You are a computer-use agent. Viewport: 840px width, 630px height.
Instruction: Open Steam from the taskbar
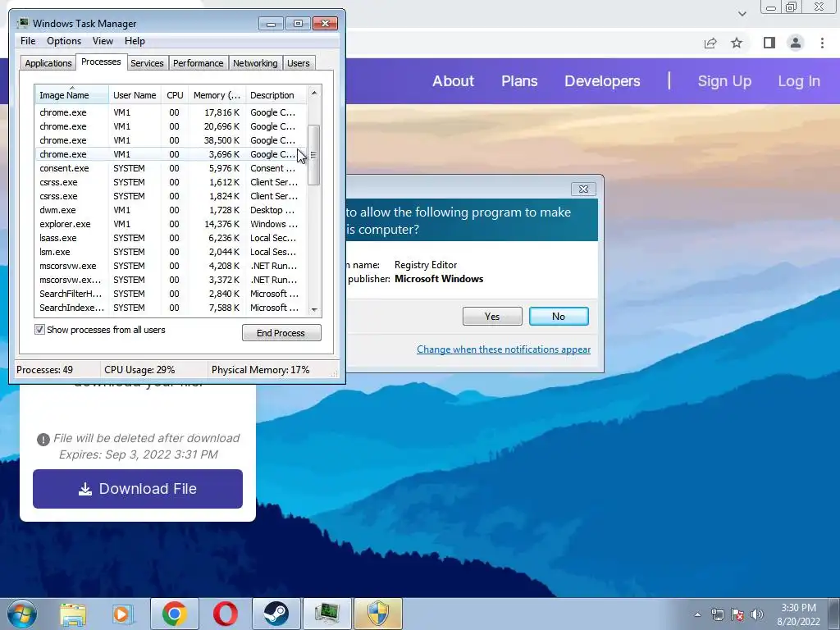pos(276,614)
